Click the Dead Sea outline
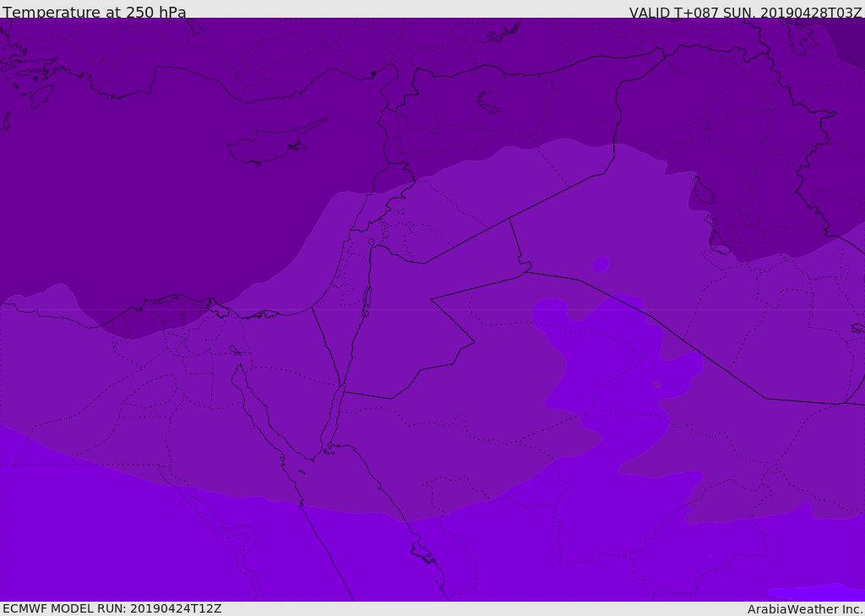Viewport: 865px width, 616px height. click(367, 298)
